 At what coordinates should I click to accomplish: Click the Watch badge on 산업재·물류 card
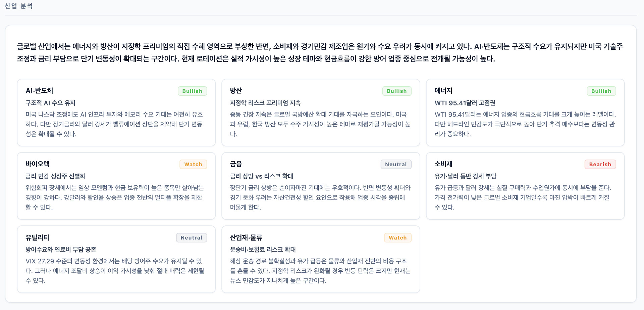point(397,238)
